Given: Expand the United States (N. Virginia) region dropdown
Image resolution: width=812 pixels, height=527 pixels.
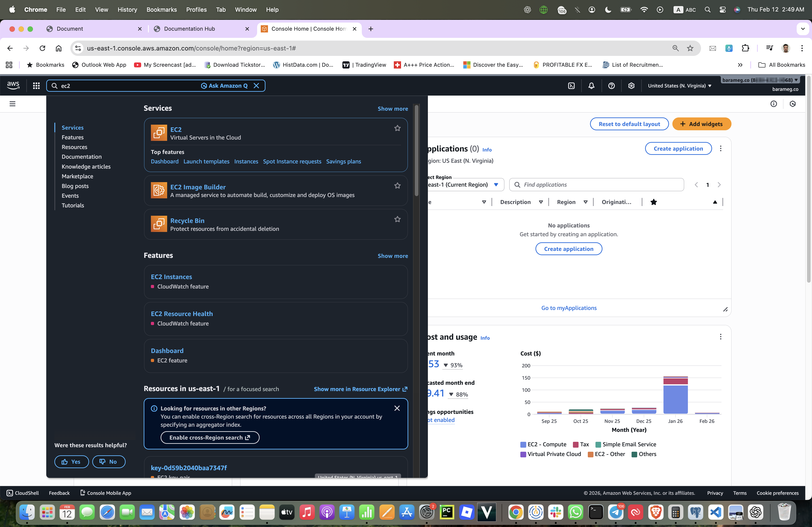Looking at the screenshot, I should click(679, 86).
